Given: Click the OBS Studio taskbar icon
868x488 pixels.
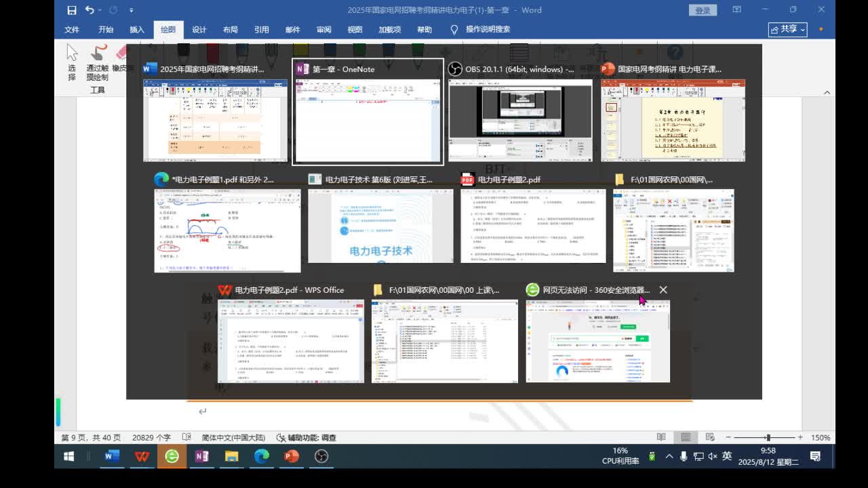Looking at the screenshot, I should coord(321,456).
